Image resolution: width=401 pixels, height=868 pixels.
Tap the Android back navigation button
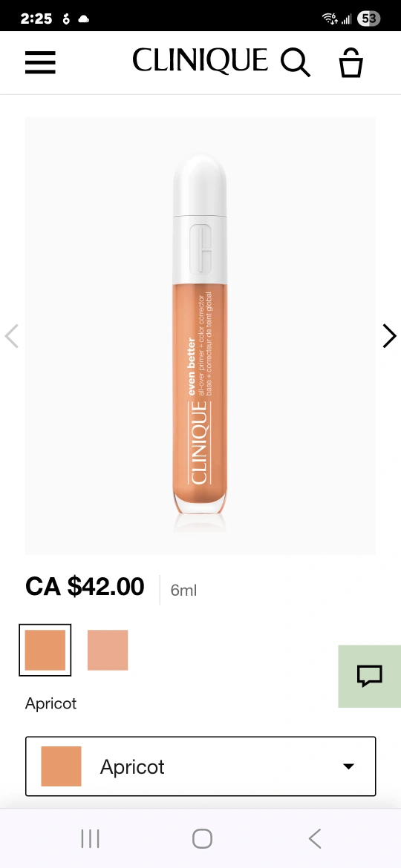(315, 838)
